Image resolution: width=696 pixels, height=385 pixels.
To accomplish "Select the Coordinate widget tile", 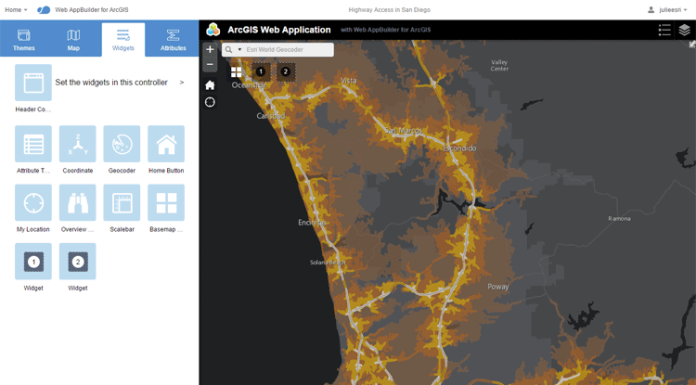I will click(78, 144).
